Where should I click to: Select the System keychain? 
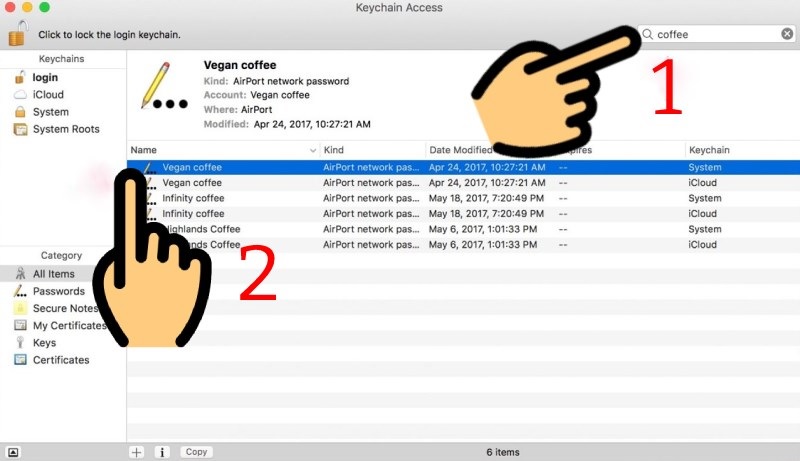click(51, 112)
